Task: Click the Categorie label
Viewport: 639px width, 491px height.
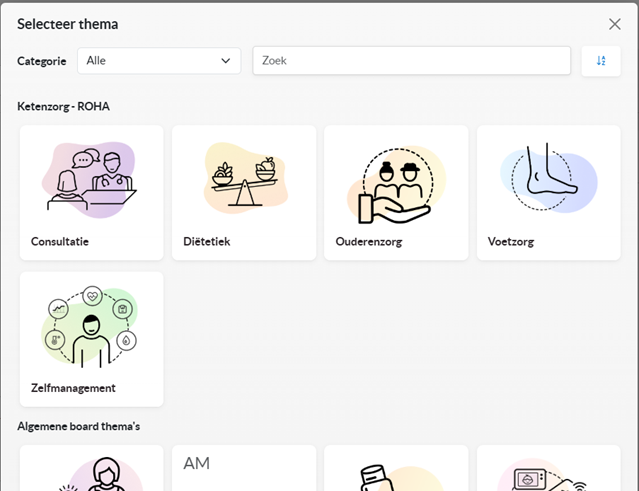Action: 42,61
